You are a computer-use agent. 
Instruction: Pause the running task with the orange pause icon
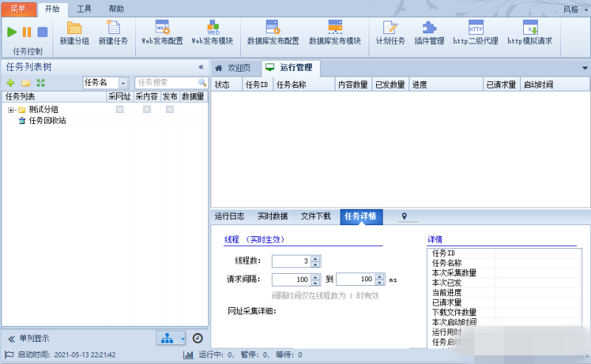tap(27, 32)
